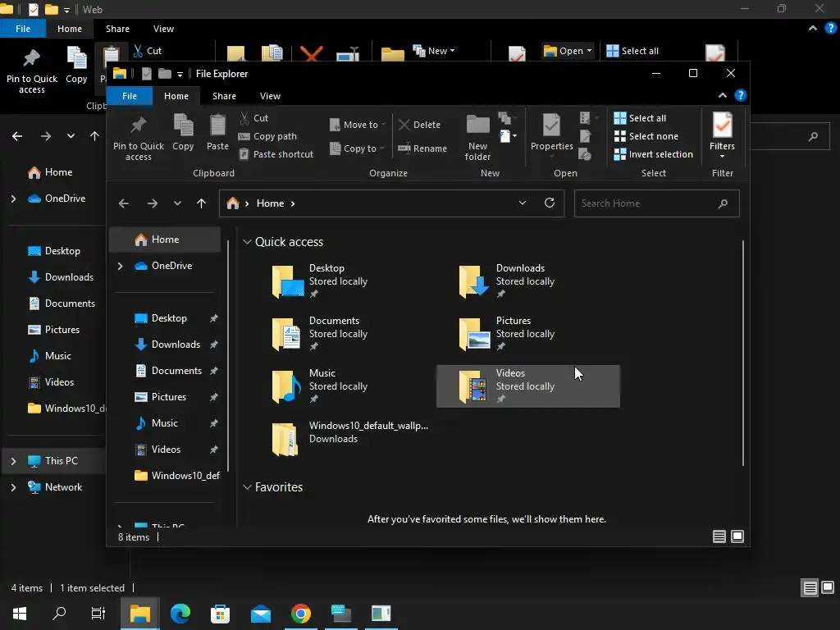This screenshot has width=840, height=630.
Task: Collapse the ribbon in File Explorer window
Action: pos(722,95)
